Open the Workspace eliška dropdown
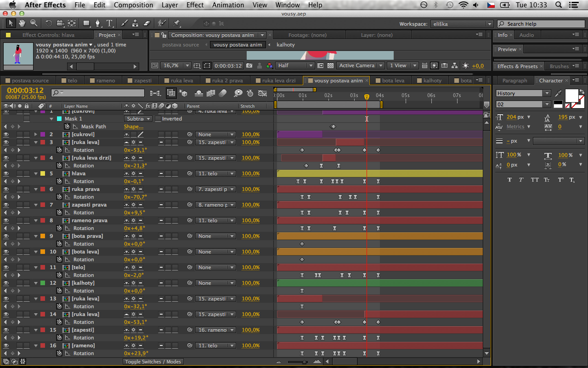The image size is (588, 368). [x=461, y=24]
